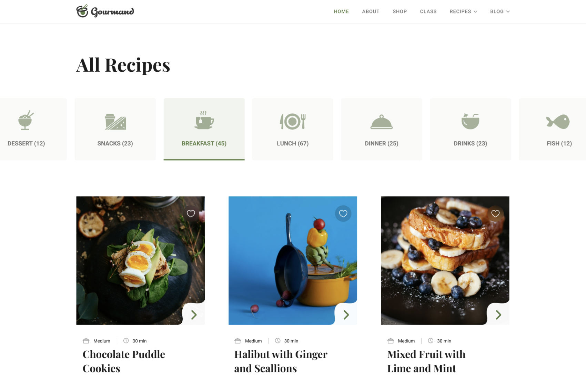Choose the Snacks sandwich icon
The image size is (586, 392).
pos(115,122)
